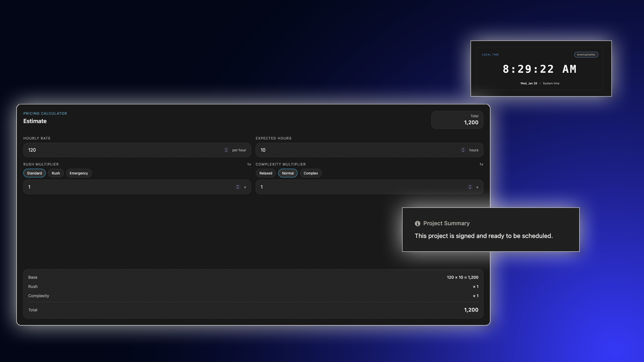
Task: Click the Base calculation row
Action: [253, 277]
